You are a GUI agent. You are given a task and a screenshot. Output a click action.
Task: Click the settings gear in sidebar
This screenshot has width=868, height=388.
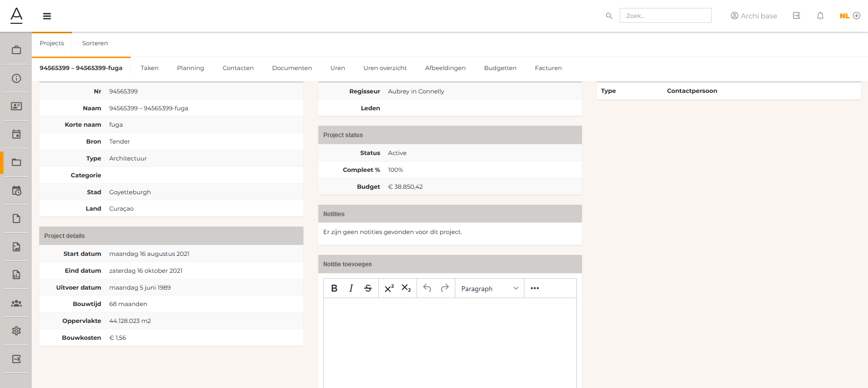[x=16, y=331]
